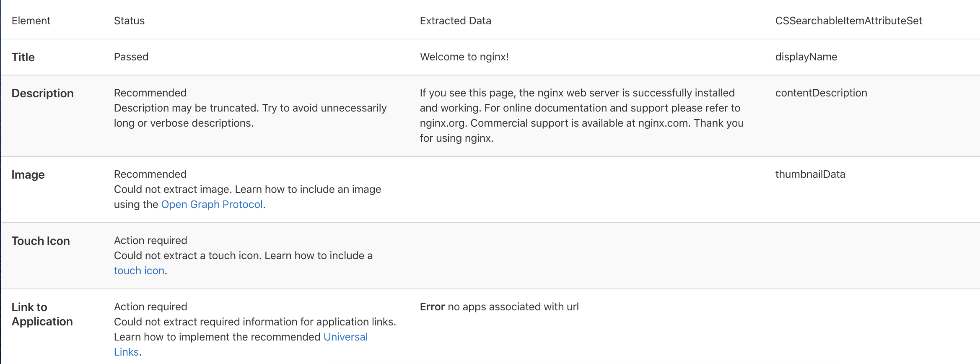Screen dimensions: 980x364
Task: Click the CSSearchableItemAttributeSet column header
Action: click(x=848, y=21)
